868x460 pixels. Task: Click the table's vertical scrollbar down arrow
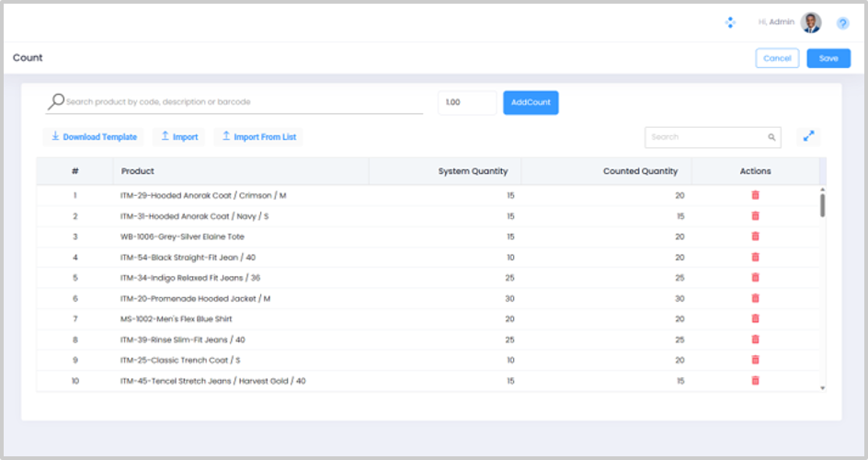pyautogui.click(x=822, y=388)
